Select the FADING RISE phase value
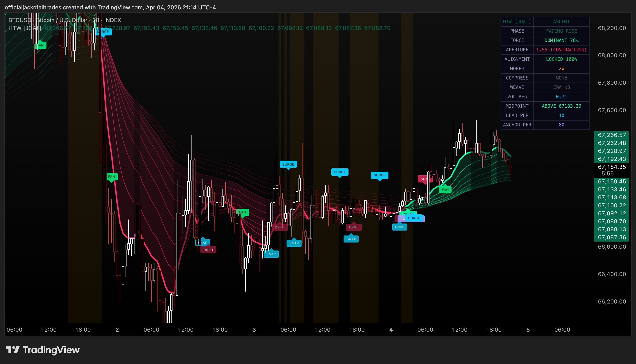636x364 pixels. [561, 31]
